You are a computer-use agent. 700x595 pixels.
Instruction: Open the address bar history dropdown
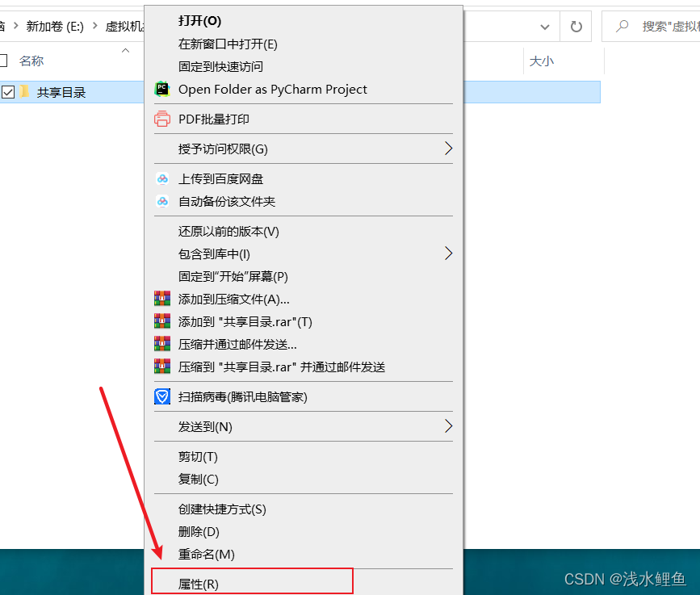click(545, 27)
